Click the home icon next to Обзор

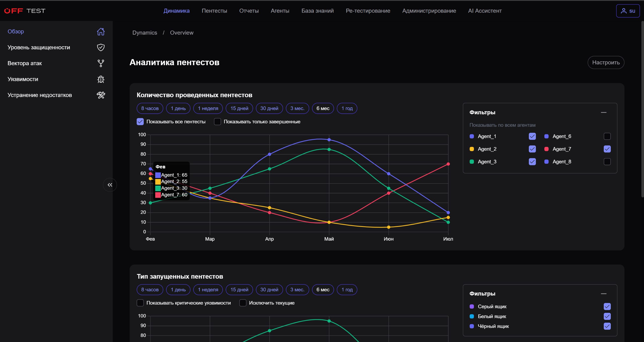(x=101, y=31)
